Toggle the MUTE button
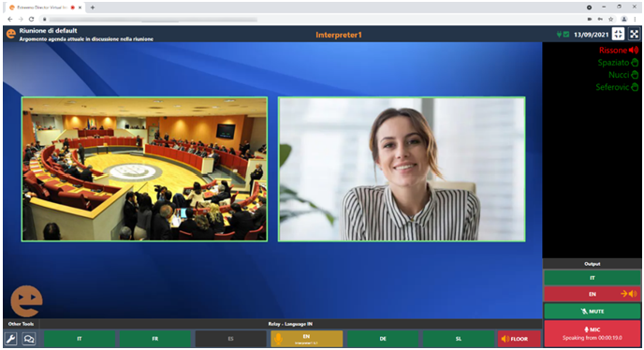 593,311
